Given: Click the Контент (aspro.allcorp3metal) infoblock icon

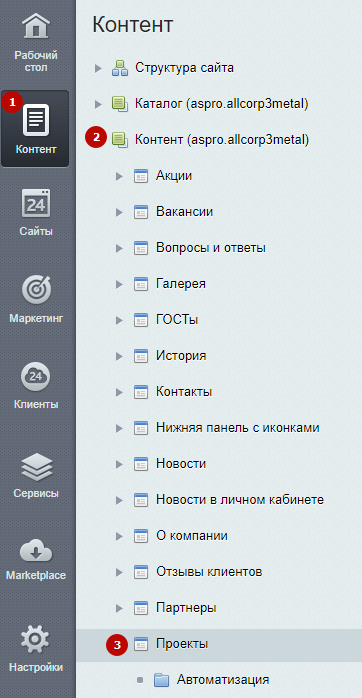Looking at the screenshot, I should coord(119,140).
